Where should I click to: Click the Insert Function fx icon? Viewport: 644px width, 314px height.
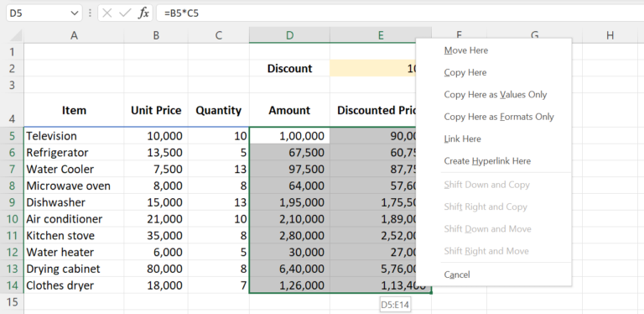(x=143, y=13)
